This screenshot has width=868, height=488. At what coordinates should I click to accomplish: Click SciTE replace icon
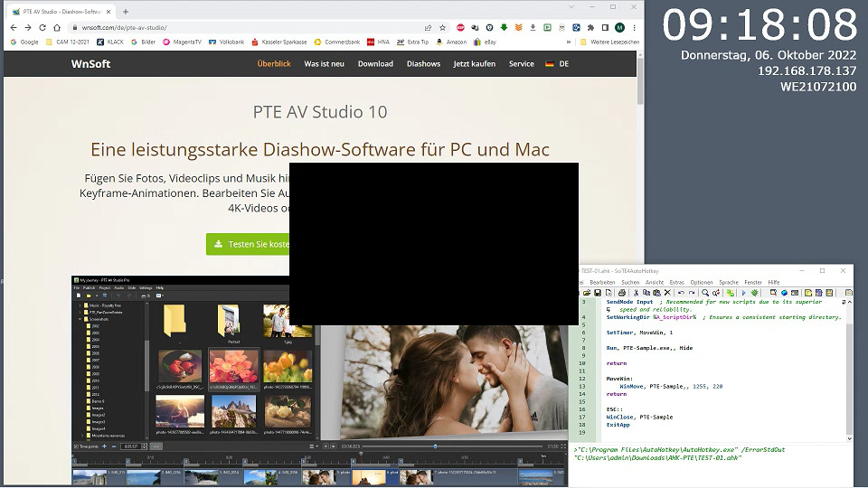(x=716, y=293)
